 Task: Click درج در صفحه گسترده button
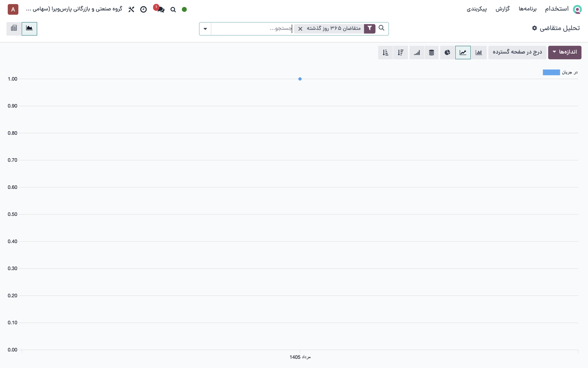[517, 52]
